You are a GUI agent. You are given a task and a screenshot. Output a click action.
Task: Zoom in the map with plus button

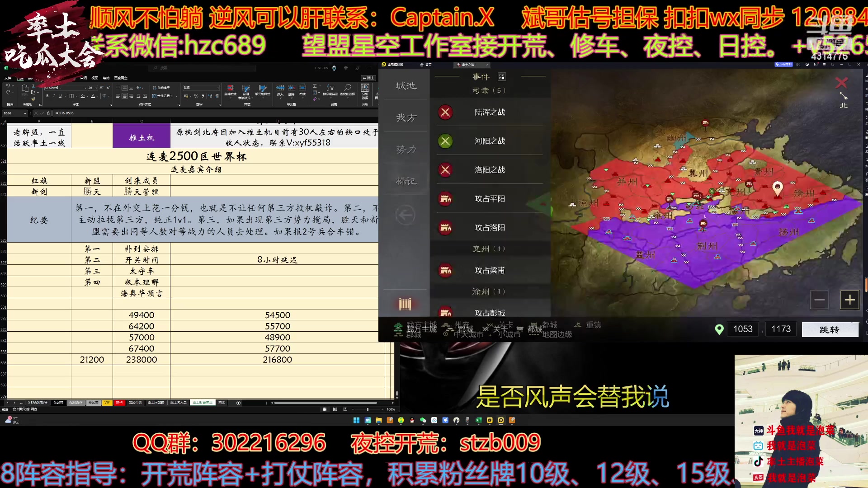click(849, 300)
